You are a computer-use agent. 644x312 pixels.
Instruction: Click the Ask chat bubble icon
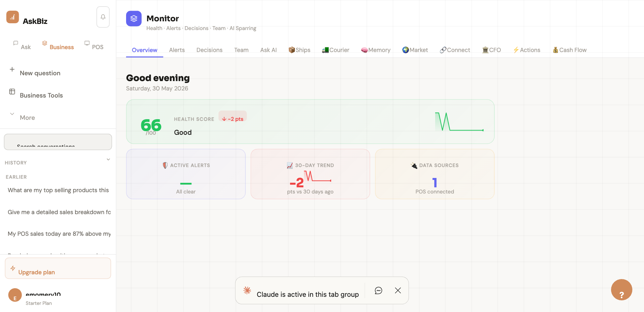click(x=16, y=43)
